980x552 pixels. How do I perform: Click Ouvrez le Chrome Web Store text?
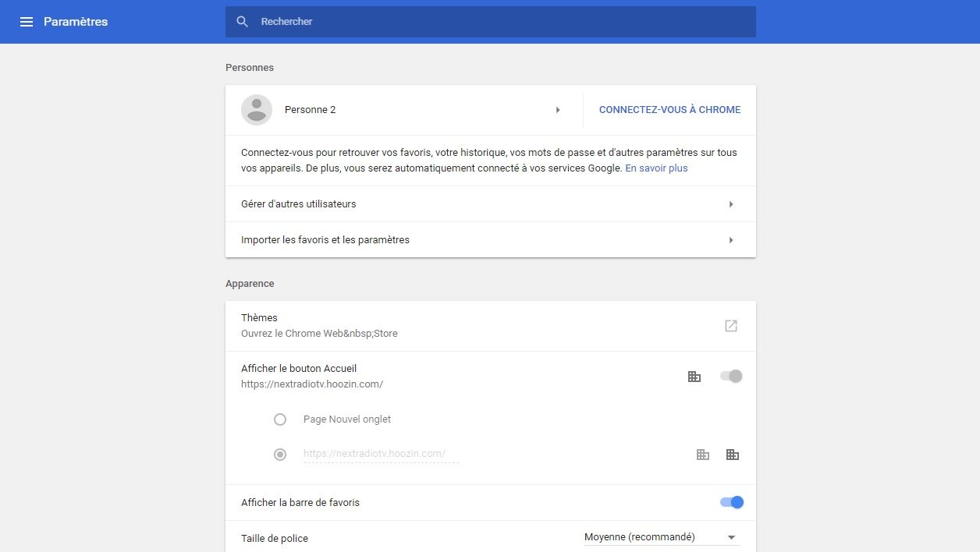coord(319,334)
